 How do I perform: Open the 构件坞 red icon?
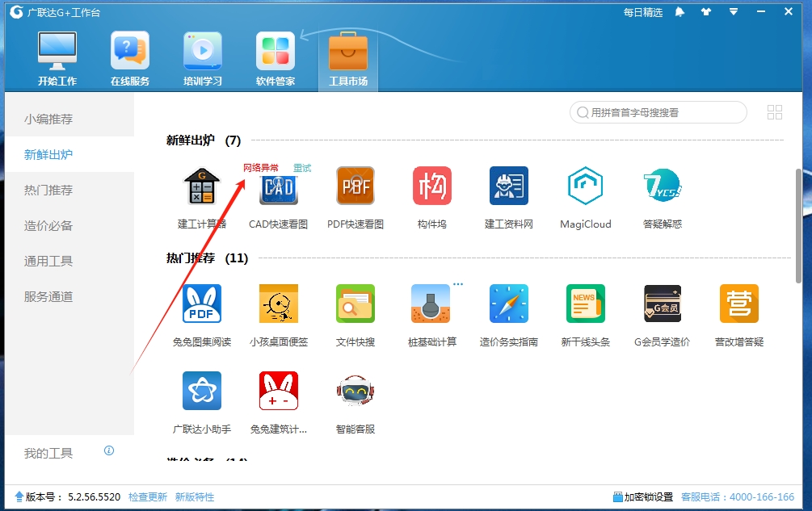(432, 186)
